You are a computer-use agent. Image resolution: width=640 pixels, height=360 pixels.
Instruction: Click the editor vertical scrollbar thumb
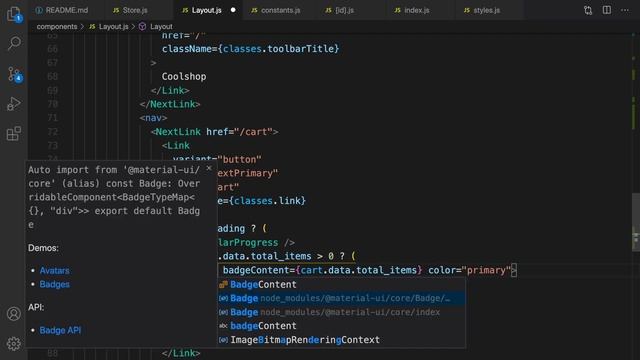pyautogui.click(x=636, y=222)
